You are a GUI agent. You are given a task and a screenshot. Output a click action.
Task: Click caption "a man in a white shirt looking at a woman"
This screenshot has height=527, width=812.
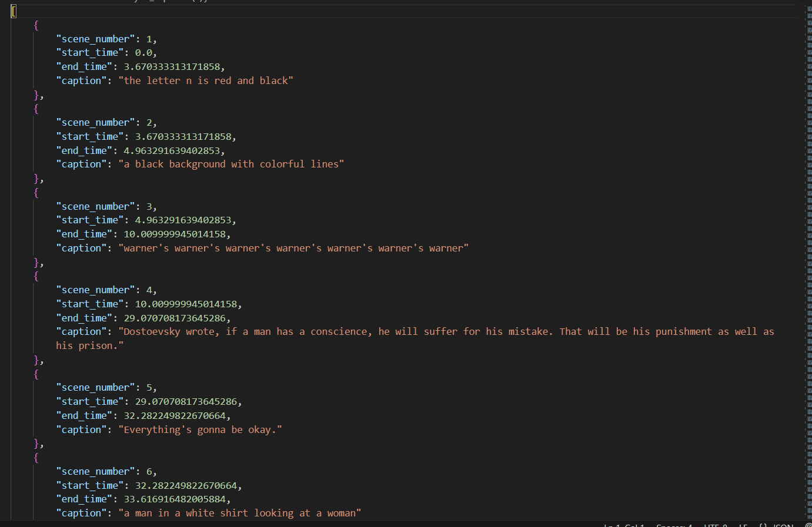tap(240, 513)
